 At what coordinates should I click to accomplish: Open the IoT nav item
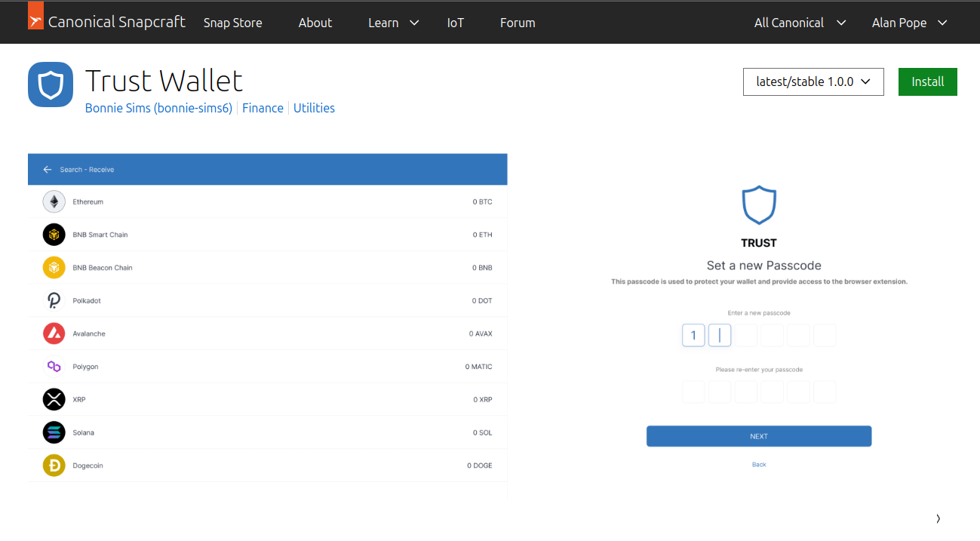(456, 23)
